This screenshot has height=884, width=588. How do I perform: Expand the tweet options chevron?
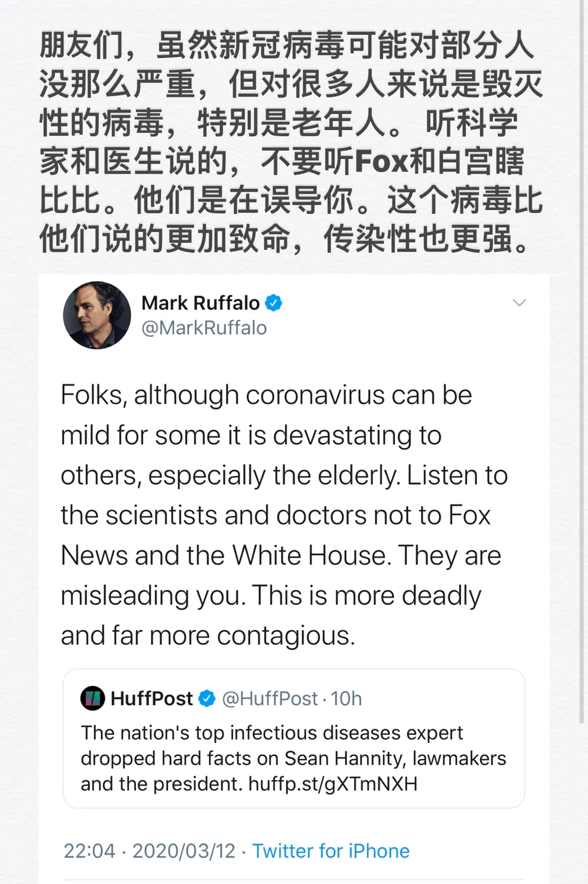519,303
